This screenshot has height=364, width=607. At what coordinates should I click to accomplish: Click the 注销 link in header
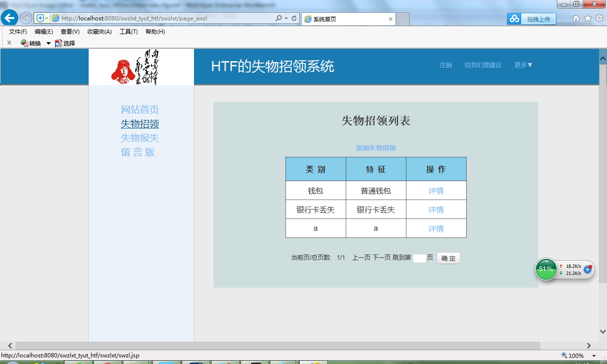click(x=446, y=65)
